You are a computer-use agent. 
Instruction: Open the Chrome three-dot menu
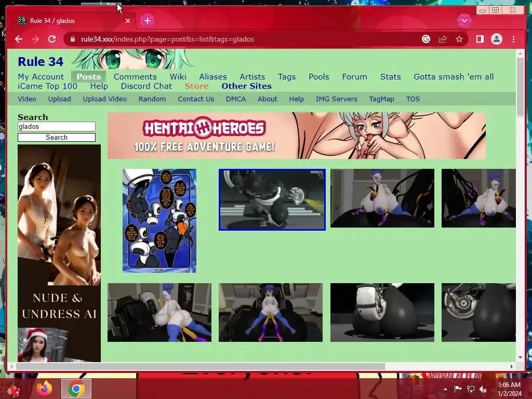click(514, 39)
